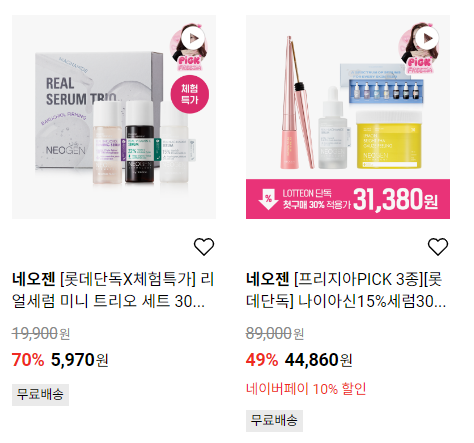Viewport: 474px width, 443px height.
Task: Open Real Serum Trio product image
Action: (114, 117)
